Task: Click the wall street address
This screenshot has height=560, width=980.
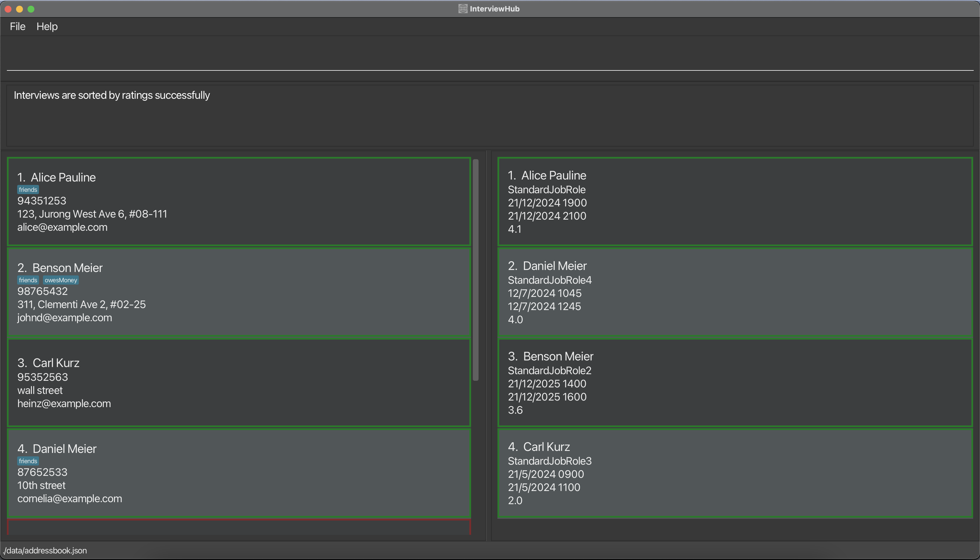Action: (40, 391)
